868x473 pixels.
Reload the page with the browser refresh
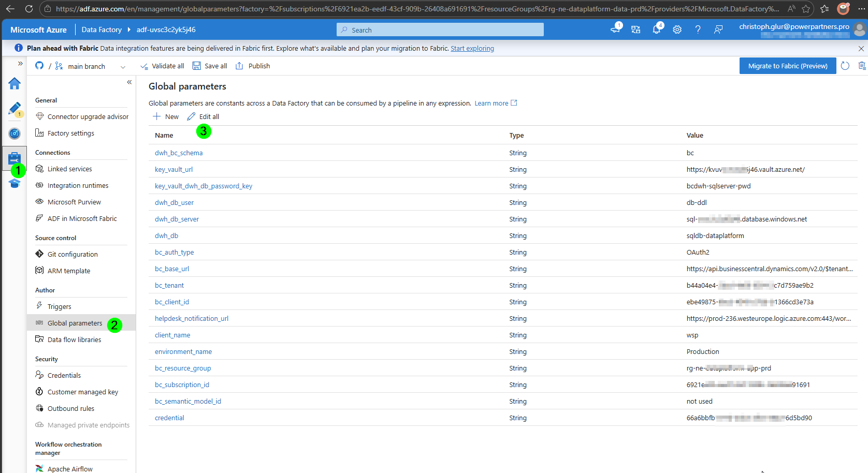28,9
